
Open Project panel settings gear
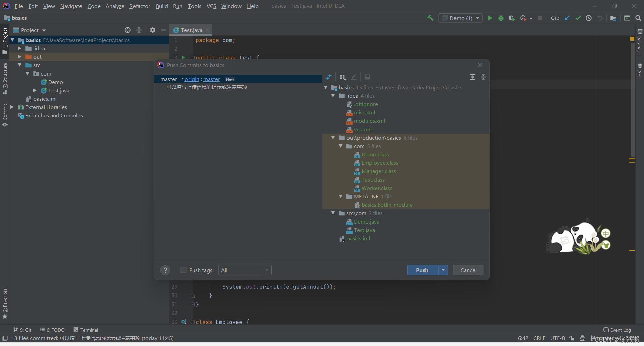[153, 30]
